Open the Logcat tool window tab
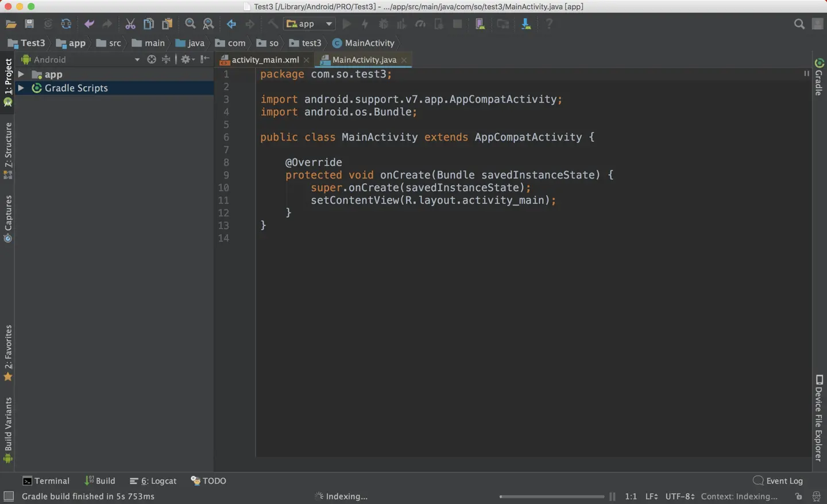827x504 pixels. [x=153, y=481]
